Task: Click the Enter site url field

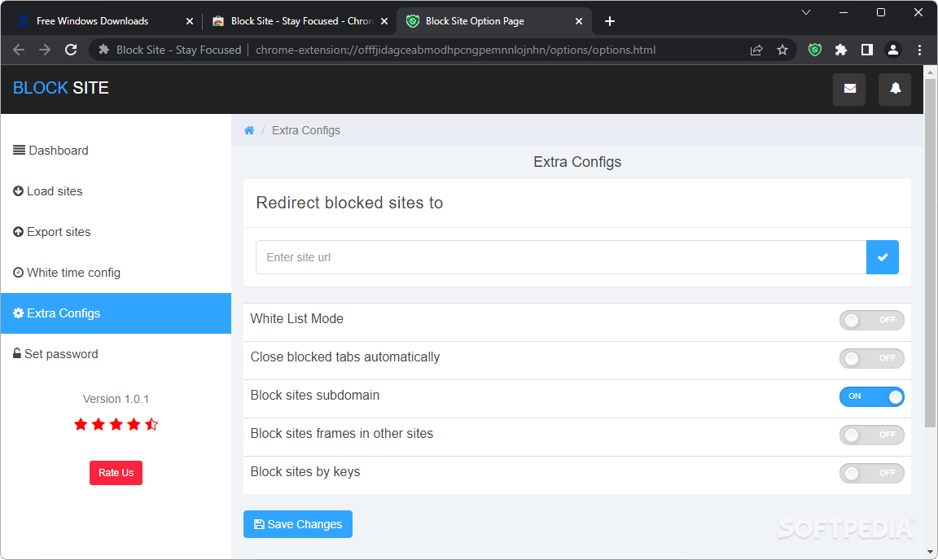Action: (x=489, y=256)
